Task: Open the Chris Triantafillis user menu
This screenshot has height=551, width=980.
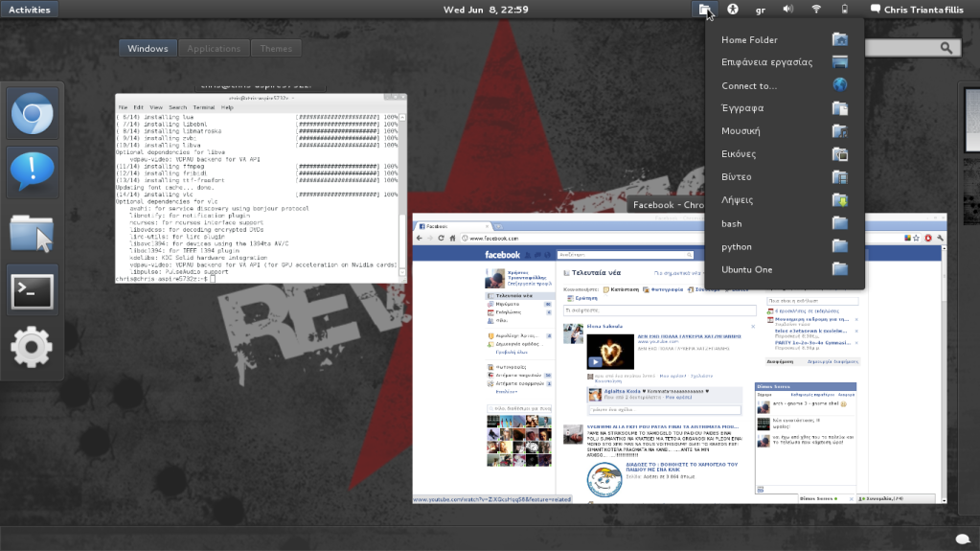Action: (x=918, y=10)
